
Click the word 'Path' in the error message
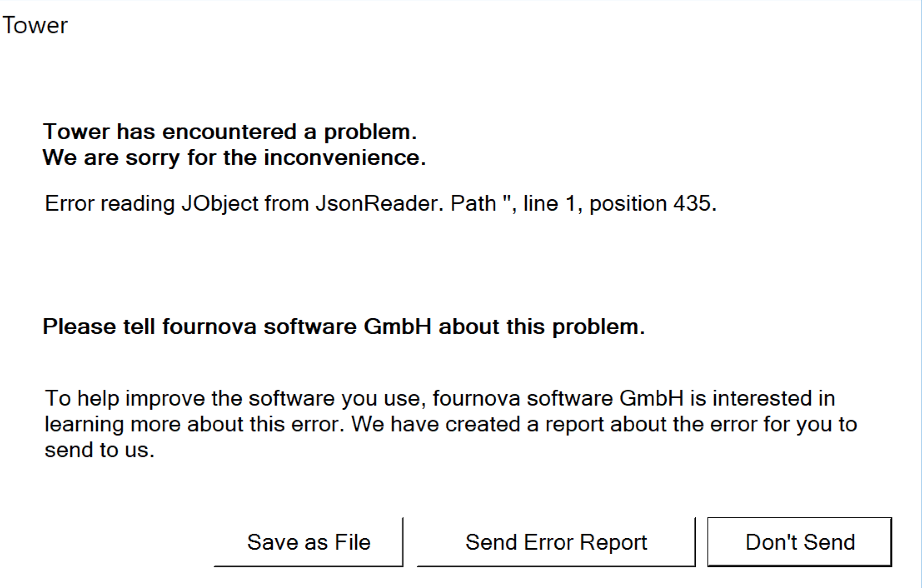(473, 204)
